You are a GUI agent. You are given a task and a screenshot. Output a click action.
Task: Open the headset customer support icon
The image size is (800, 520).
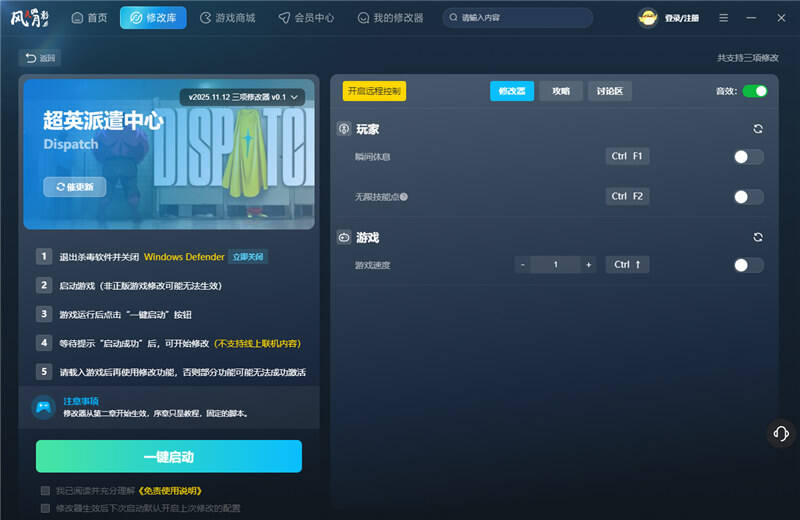click(781, 433)
